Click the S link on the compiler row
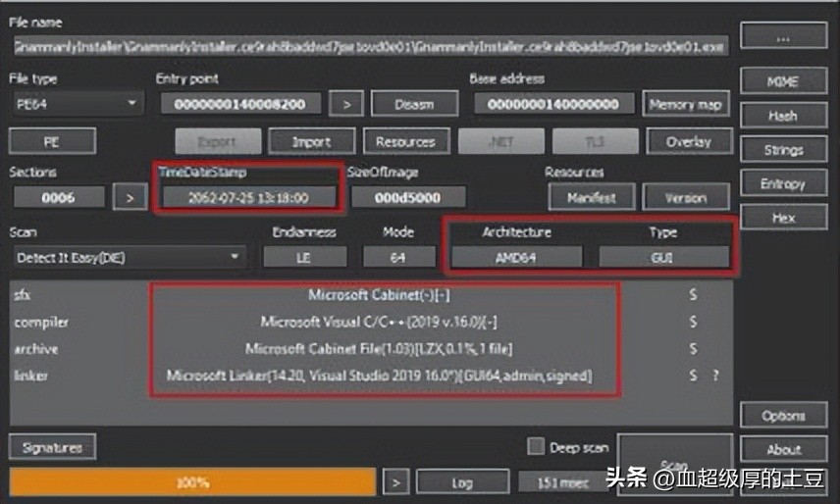This screenshot has width=840, height=504. (693, 322)
